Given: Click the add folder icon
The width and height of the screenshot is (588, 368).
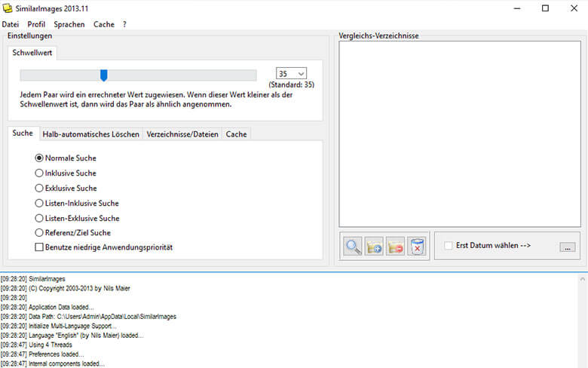Looking at the screenshot, I should click(374, 247).
